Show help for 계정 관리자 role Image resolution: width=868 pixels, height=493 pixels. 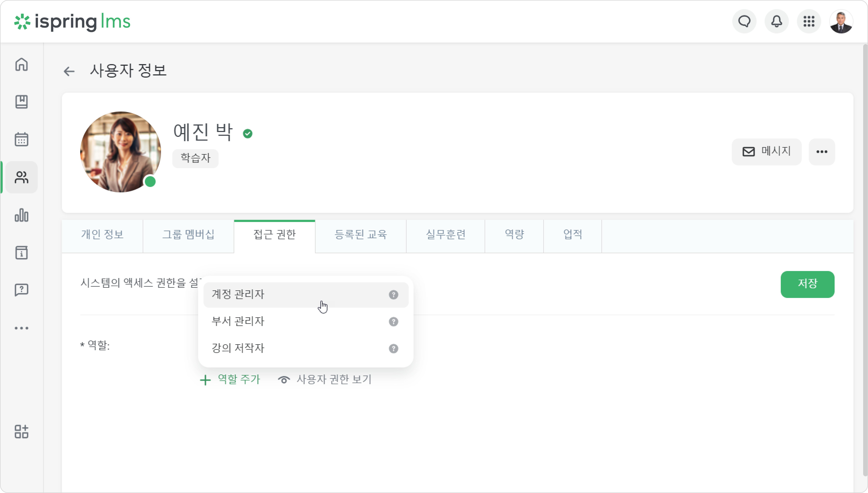point(393,295)
